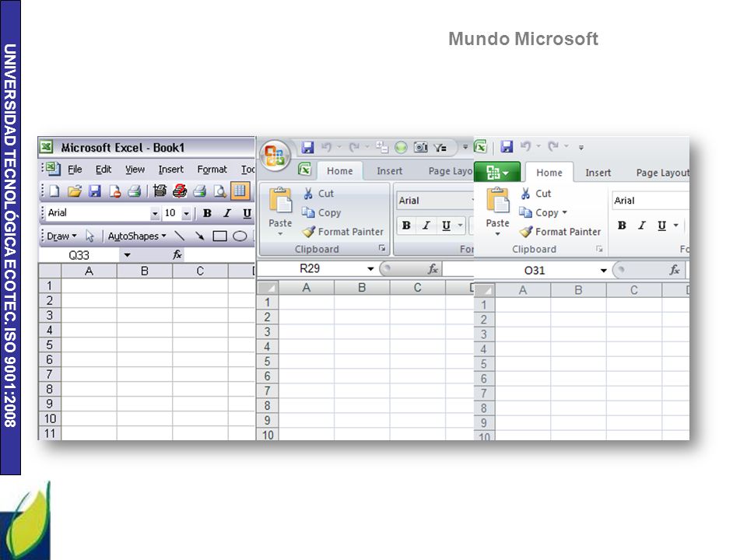Screen dimensions: 747x560
Task: Click Open folder icon in Excel 2003 toolbar
Action: 75,191
